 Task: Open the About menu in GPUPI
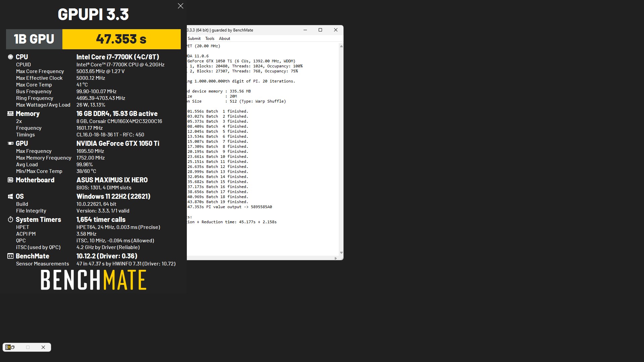coord(224,39)
